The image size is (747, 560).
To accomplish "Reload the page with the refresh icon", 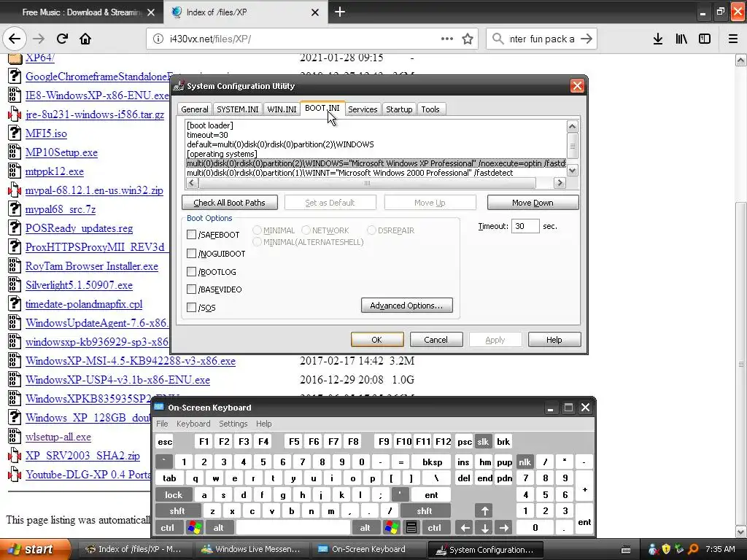I will pyautogui.click(x=62, y=39).
